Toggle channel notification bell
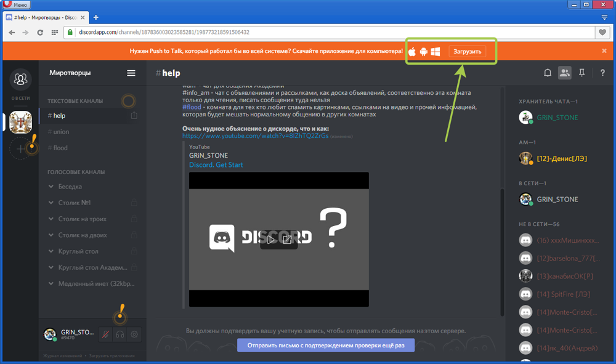Screen dimensions: 616x364 (x=547, y=73)
